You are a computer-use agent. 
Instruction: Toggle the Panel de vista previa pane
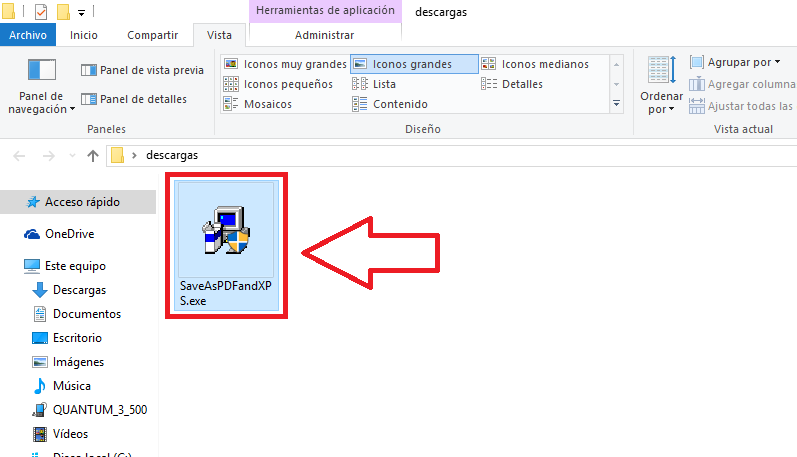coord(142,70)
